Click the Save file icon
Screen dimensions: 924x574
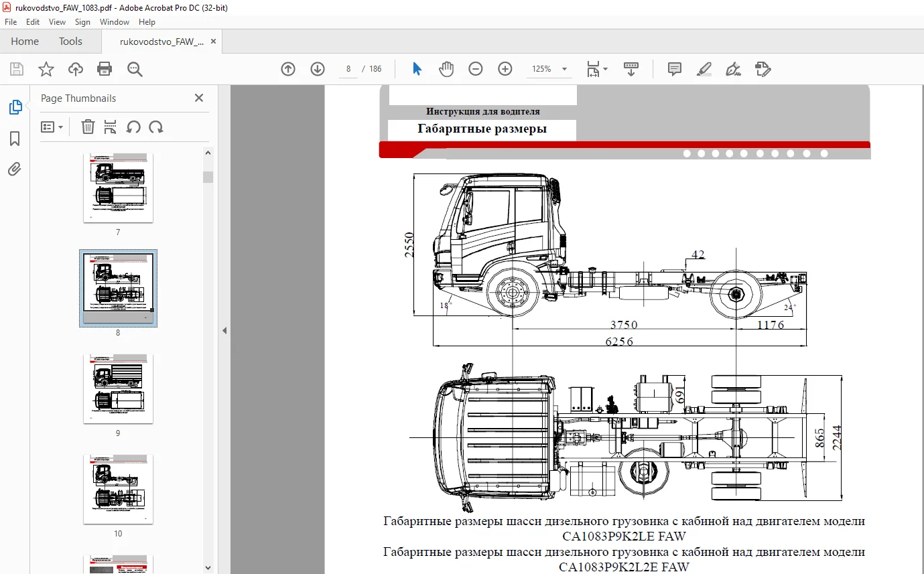(x=17, y=69)
